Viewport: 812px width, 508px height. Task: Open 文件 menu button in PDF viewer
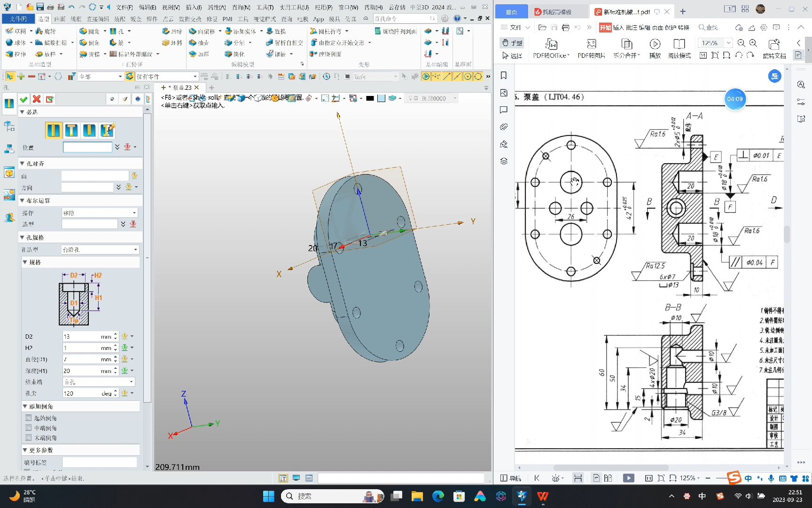515,27
